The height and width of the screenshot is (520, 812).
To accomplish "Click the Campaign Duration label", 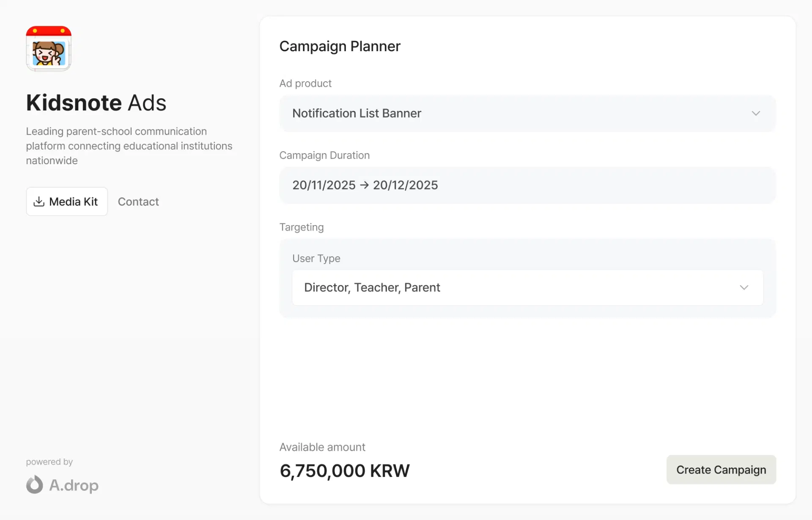I will [324, 155].
